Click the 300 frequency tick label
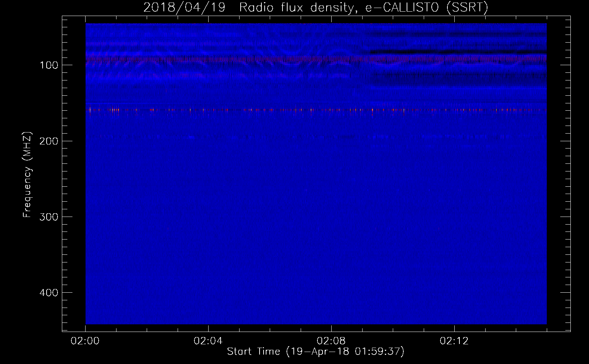 click(x=49, y=217)
